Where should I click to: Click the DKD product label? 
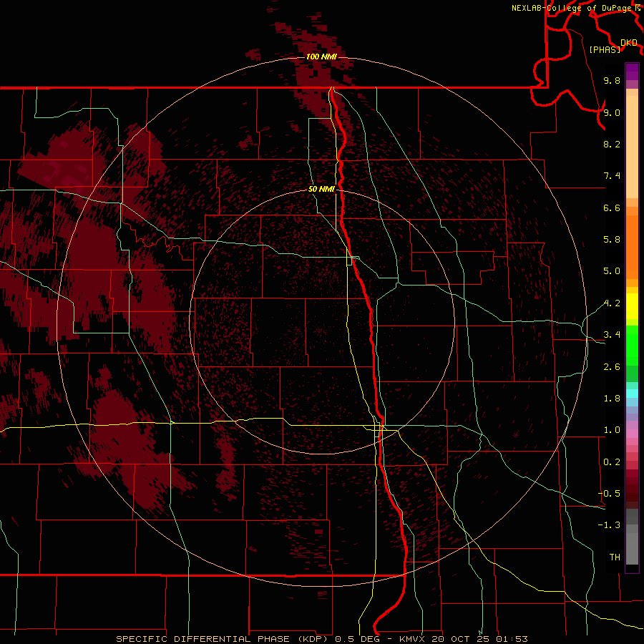pos(629,43)
